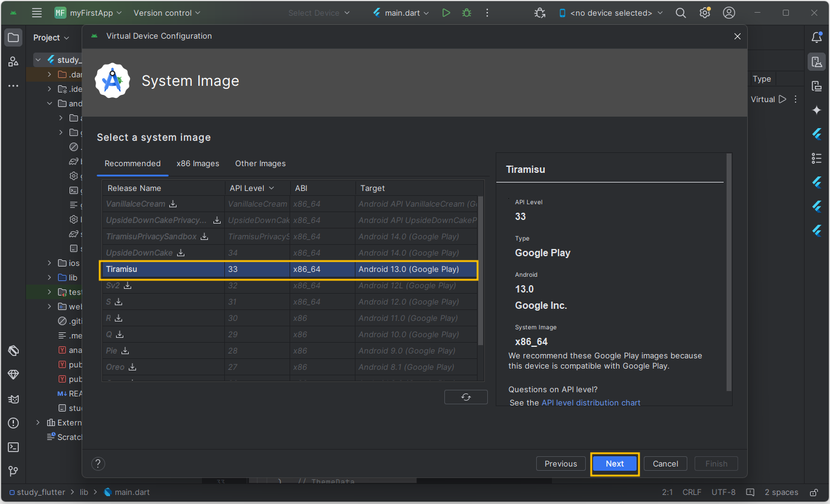Click the help question mark in dialog

coord(98,464)
